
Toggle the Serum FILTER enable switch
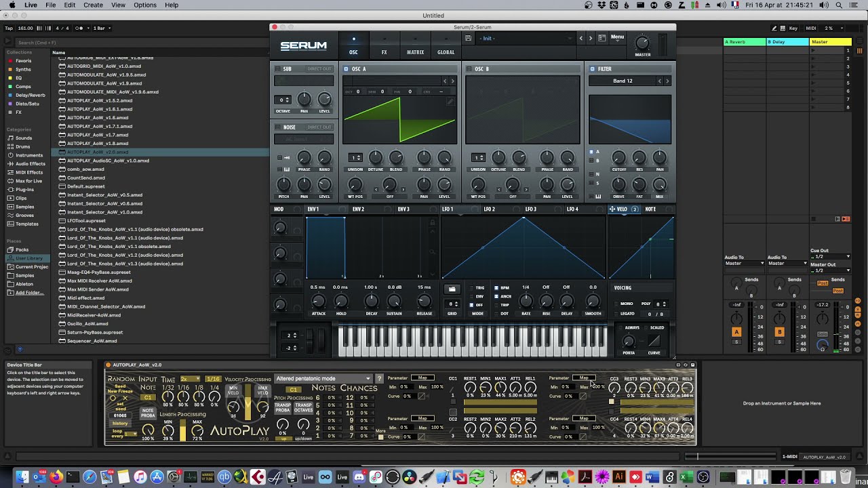point(592,69)
